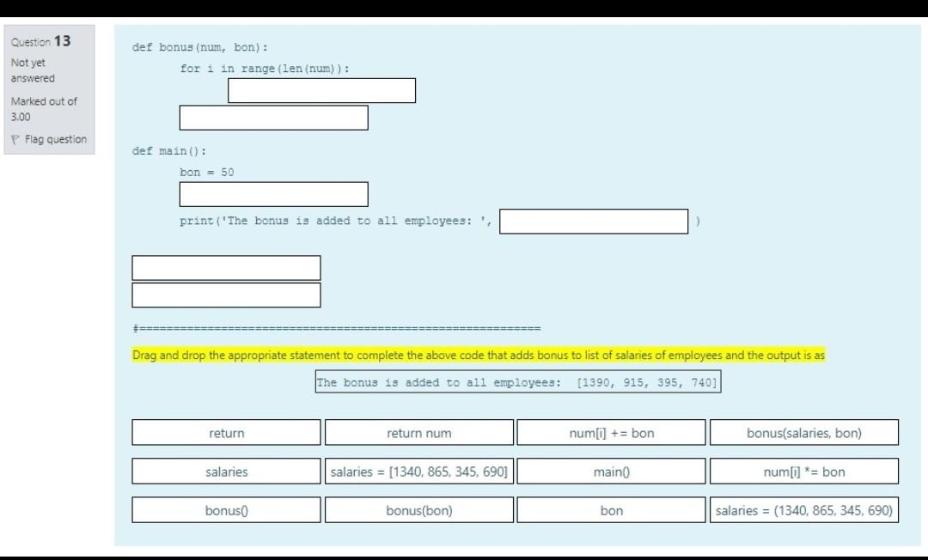
Task: Click the 'num[i] += bon' option
Action: coord(611,432)
